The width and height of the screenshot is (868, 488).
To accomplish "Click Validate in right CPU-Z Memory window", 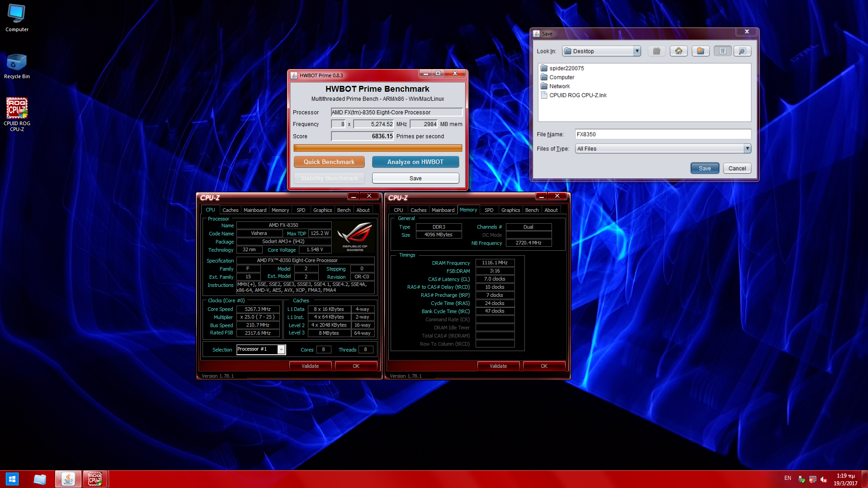I will point(498,366).
